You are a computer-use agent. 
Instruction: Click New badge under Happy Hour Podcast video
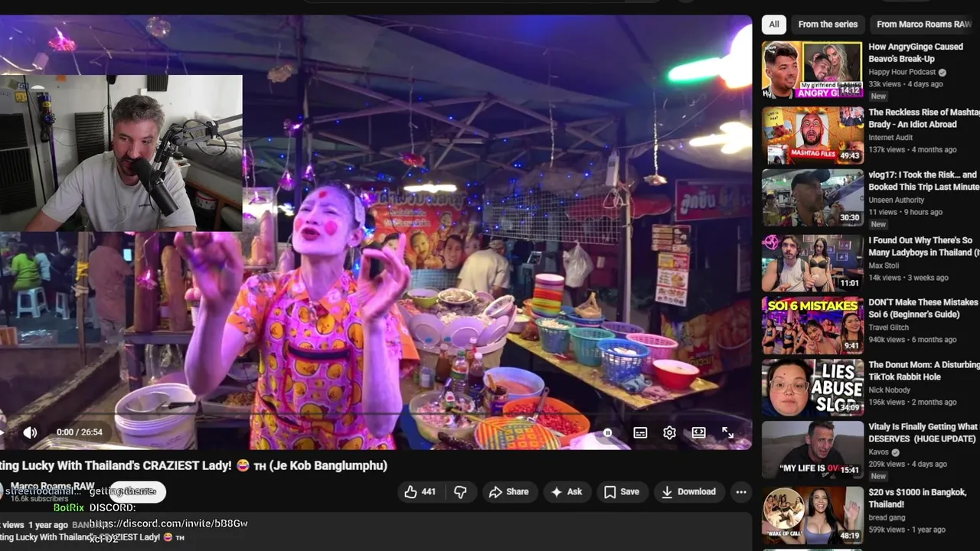[878, 96]
